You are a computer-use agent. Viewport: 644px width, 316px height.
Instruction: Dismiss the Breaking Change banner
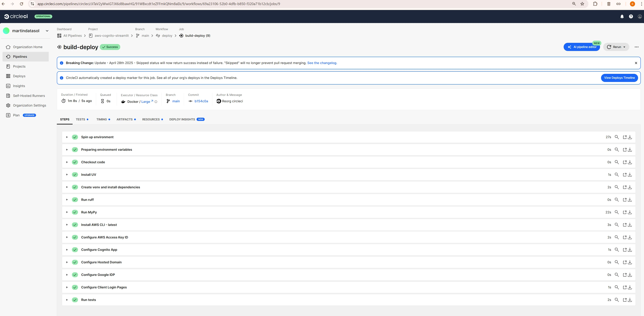tap(636, 63)
